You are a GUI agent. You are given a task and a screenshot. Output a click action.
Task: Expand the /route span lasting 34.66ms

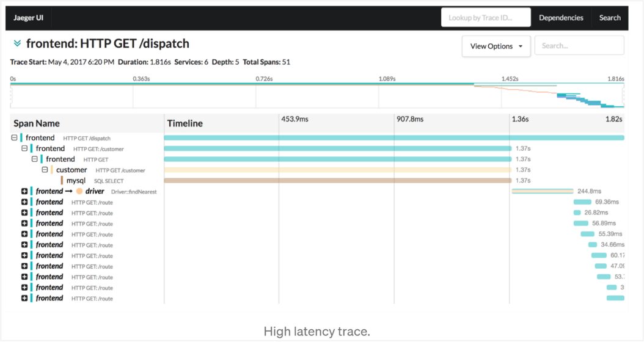click(24, 245)
